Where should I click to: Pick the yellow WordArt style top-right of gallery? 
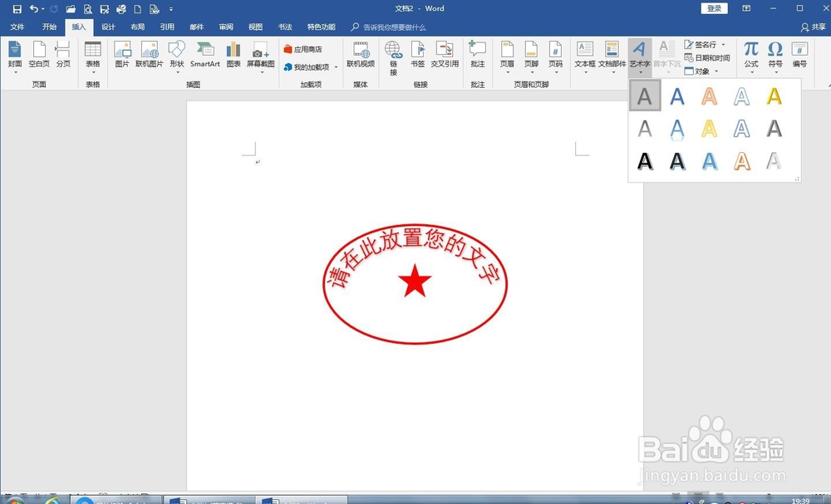774,96
